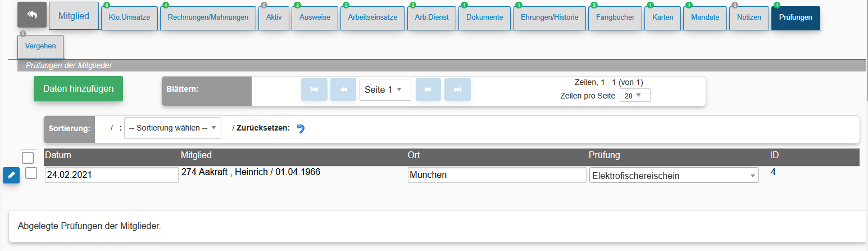Open the Vergehen tab

40,46
